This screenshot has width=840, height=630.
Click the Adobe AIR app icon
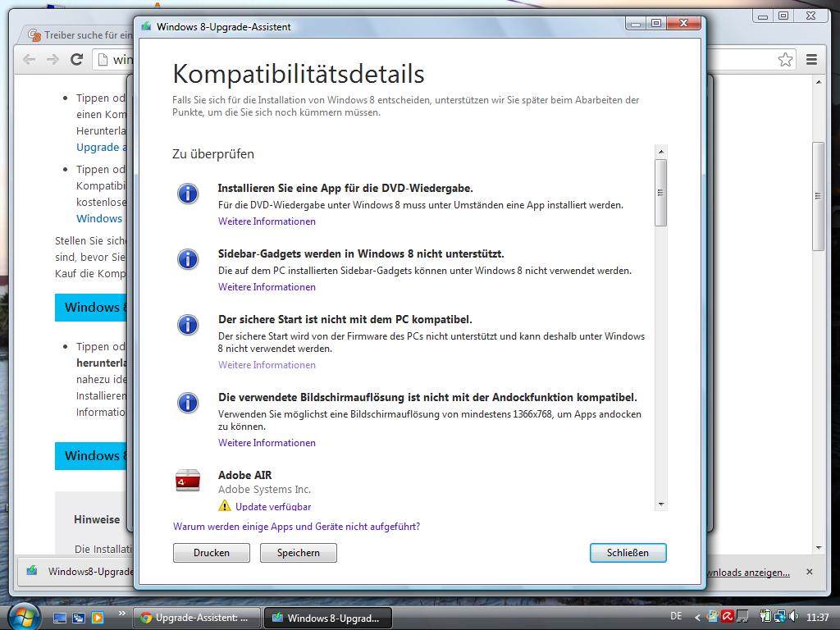[188, 481]
